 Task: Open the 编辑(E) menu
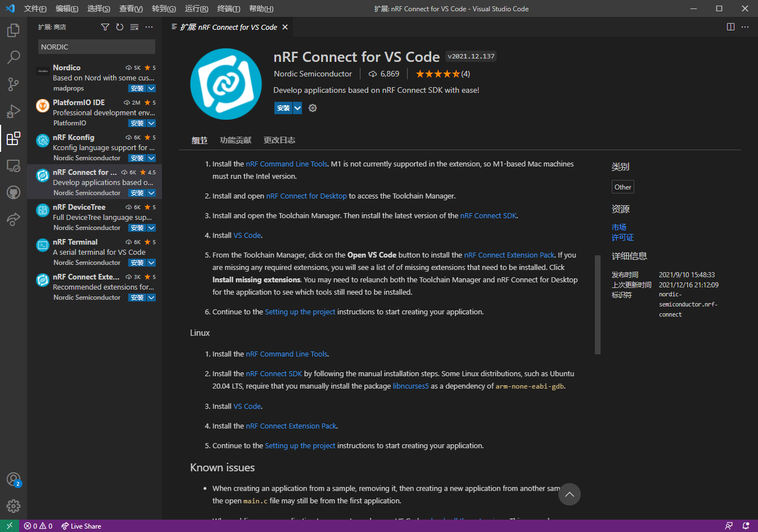pyautogui.click(x=67, y=8)
